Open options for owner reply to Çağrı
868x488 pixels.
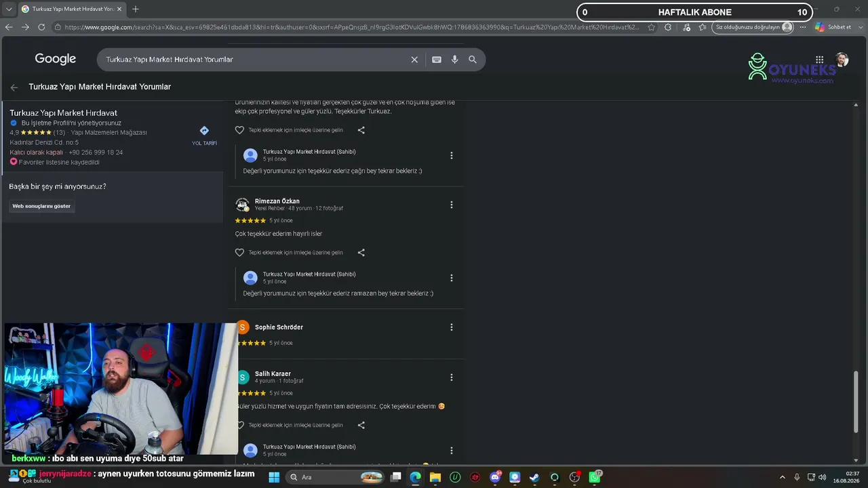click(x=452, y=156)
